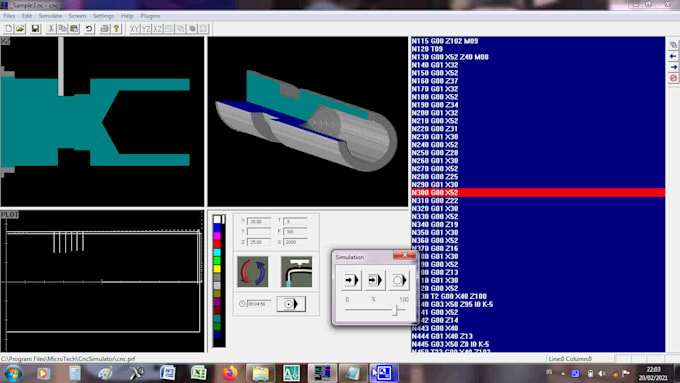Select code line N115 G00 Z102 M09
This screenshot has width=680, height=383.
click(x=445, y=41)
